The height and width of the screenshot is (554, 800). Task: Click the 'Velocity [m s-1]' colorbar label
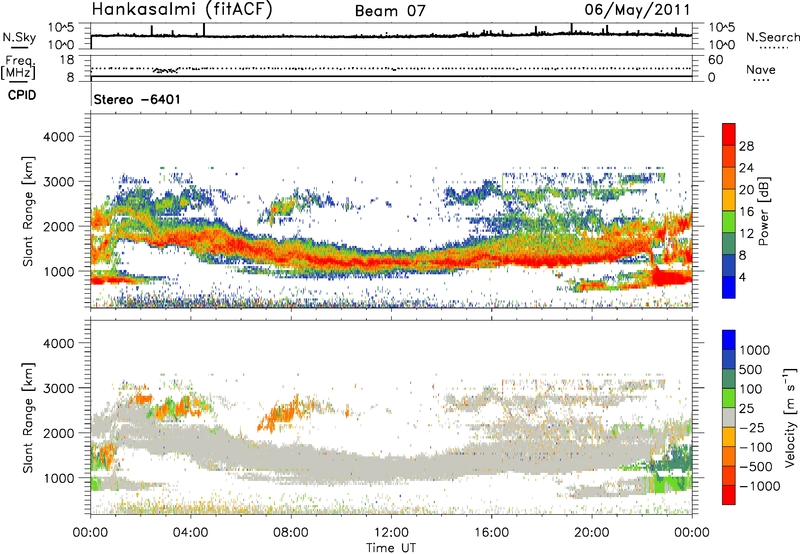pos(790,417)
